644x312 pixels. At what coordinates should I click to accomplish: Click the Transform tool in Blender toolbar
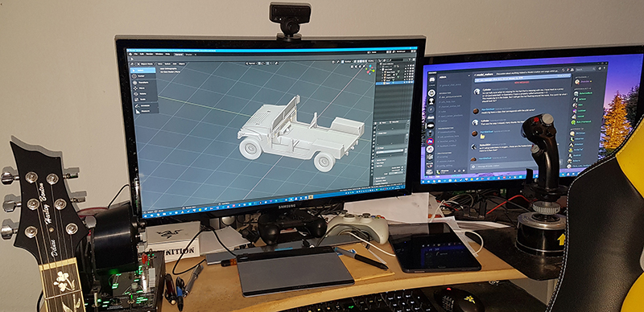pos(143,83)
